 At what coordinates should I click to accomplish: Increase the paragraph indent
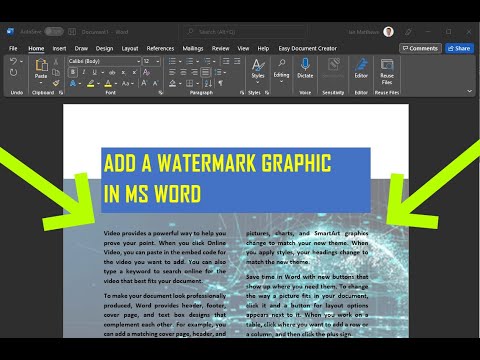pos(237,61)
